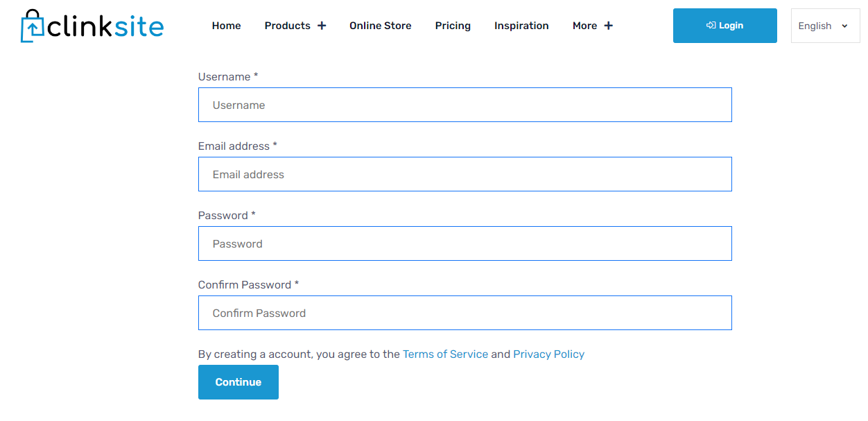Visit the Inspiration menu item
This screenshot has width=868, height=421.
pyautogui.click(x=521, y=26)
